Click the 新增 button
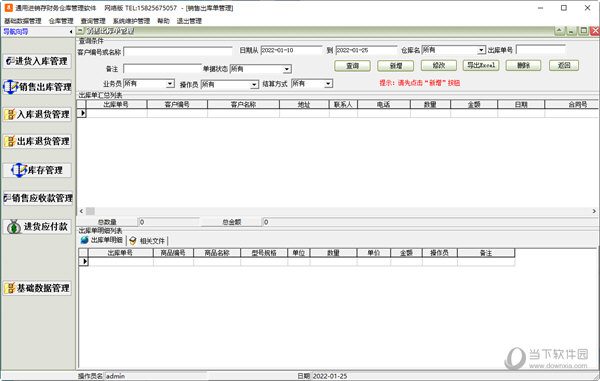The height and width of the screenshot is (381, 600). [x=396, y=66]
